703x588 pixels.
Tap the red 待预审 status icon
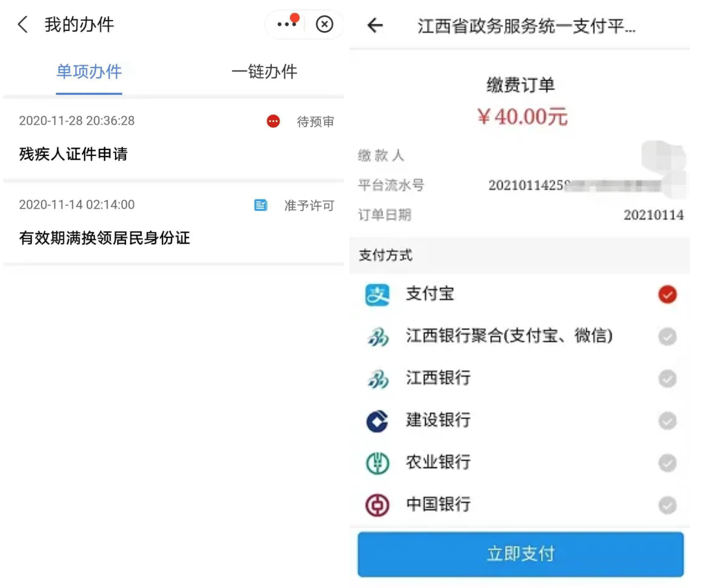(273, 121)
